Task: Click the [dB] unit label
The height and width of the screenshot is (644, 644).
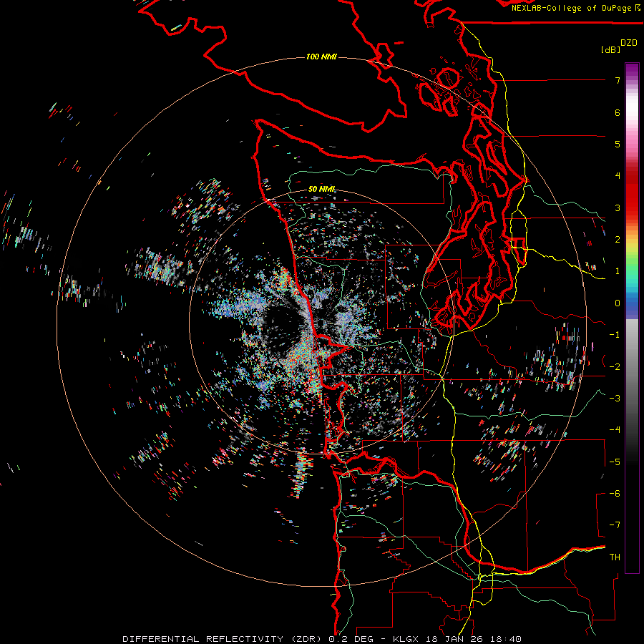Action: click(610, 49)
